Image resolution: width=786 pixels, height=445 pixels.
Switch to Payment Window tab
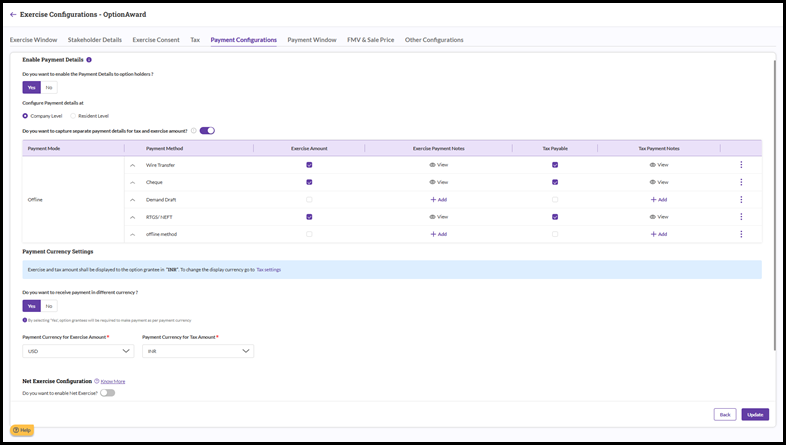click(x=312, y=40)
